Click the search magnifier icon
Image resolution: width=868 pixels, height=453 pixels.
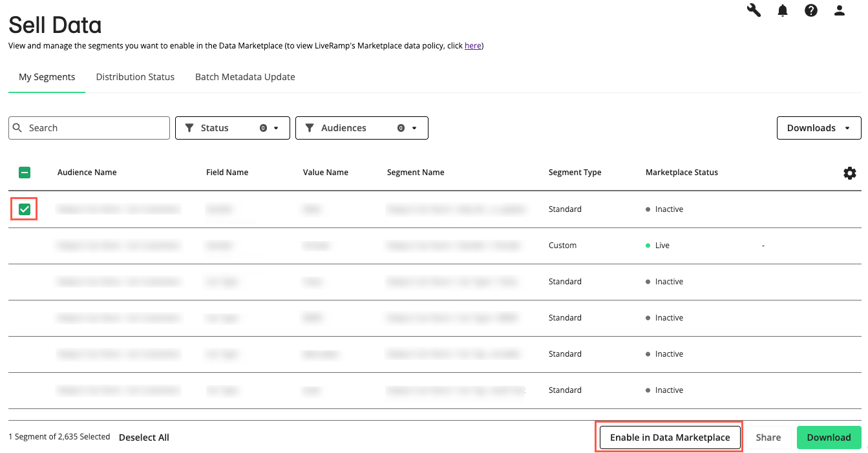(17, 128)
